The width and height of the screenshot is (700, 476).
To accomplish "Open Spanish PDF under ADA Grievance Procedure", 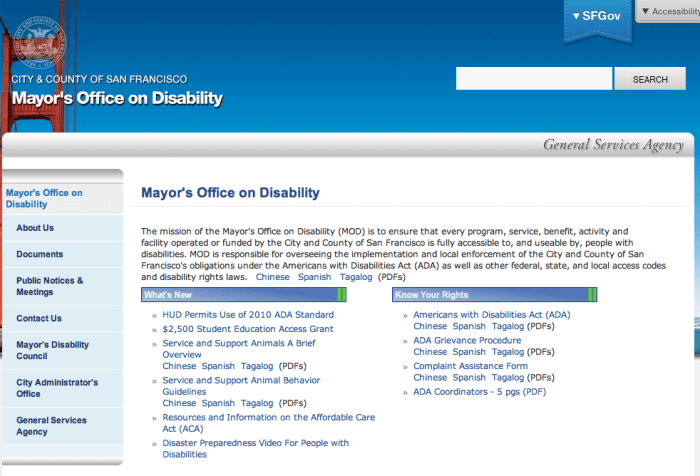I will tap(469, 352).
